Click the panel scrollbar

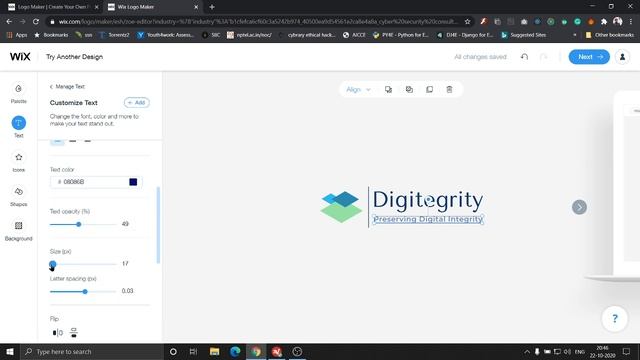pyautogui.click(x=158, y=225)
